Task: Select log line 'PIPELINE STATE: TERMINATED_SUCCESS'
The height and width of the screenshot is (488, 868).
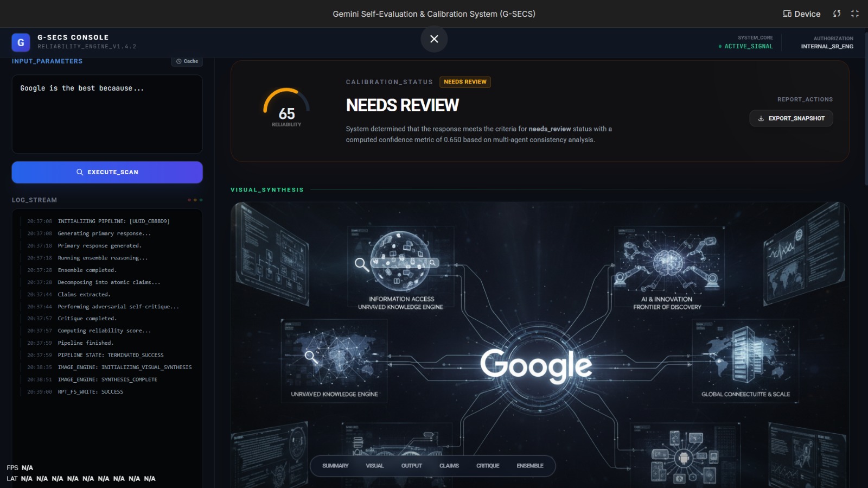Action: (x=111, y=355)
